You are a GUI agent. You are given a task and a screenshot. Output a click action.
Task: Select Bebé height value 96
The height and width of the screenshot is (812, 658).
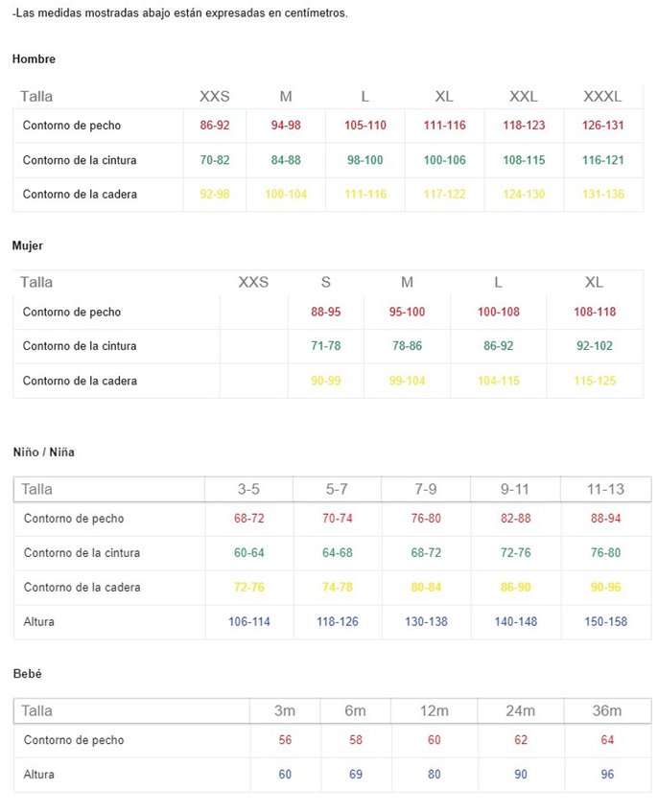[x=607, y=775]
